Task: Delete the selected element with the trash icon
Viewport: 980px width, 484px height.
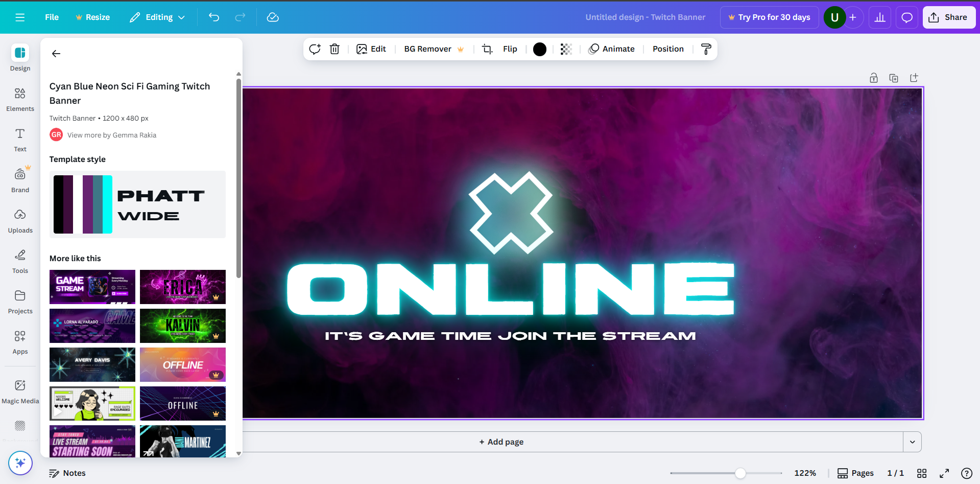Action: [x=334, y=49]
